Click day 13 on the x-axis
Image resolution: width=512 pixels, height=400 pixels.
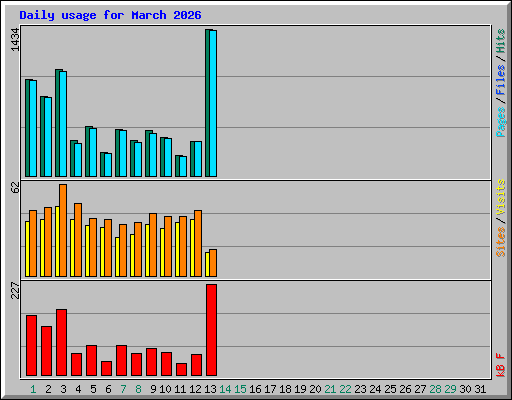click(210, 389)
